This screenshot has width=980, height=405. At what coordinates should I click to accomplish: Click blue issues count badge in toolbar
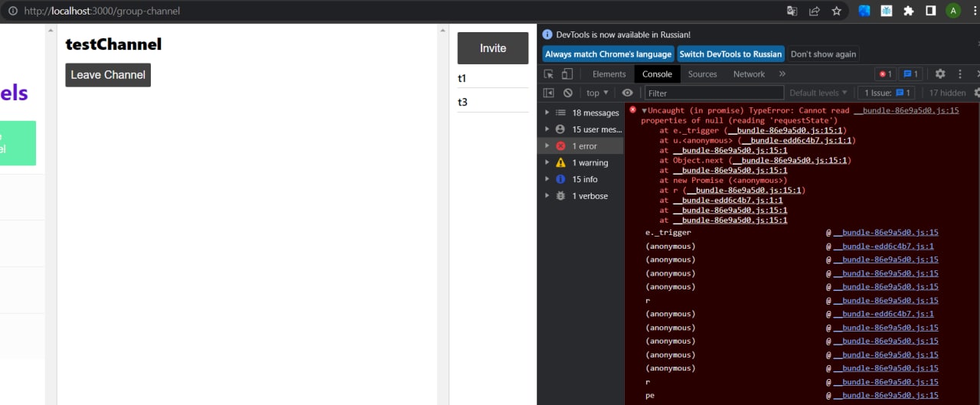coord(910,74)
